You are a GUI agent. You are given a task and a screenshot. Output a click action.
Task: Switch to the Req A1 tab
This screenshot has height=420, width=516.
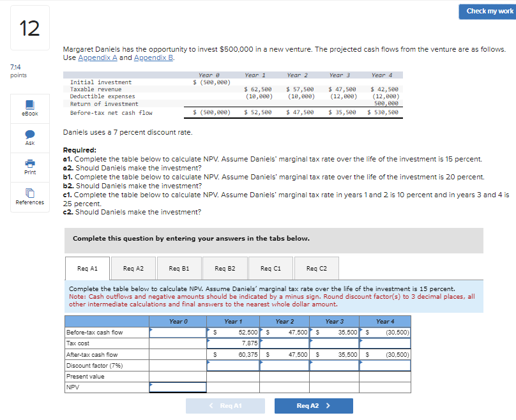[87, 268]
